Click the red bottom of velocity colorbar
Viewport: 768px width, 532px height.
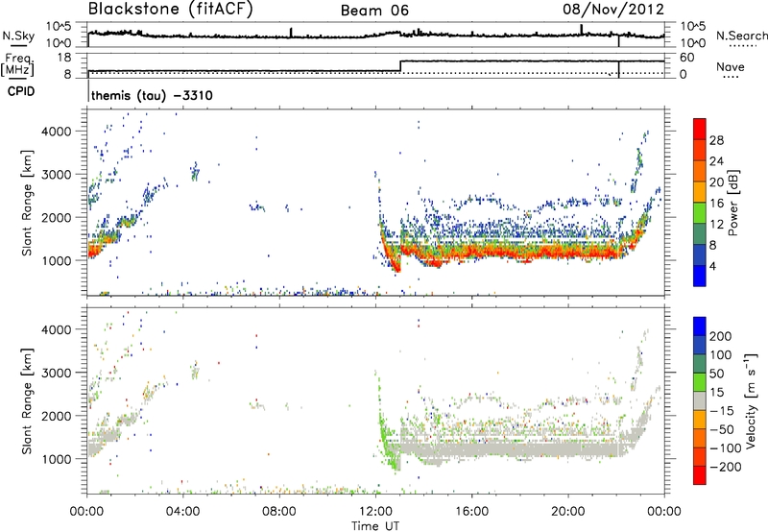700,475
